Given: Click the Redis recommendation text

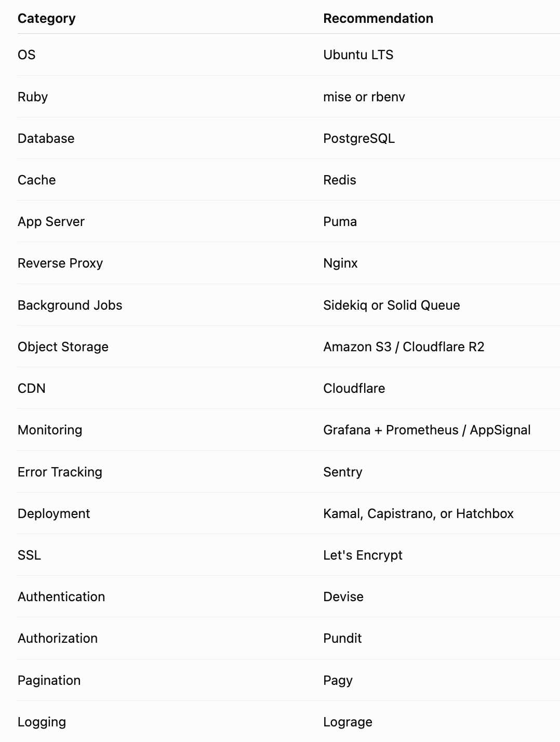Looking at the screenshot, I should click(340, 180).
